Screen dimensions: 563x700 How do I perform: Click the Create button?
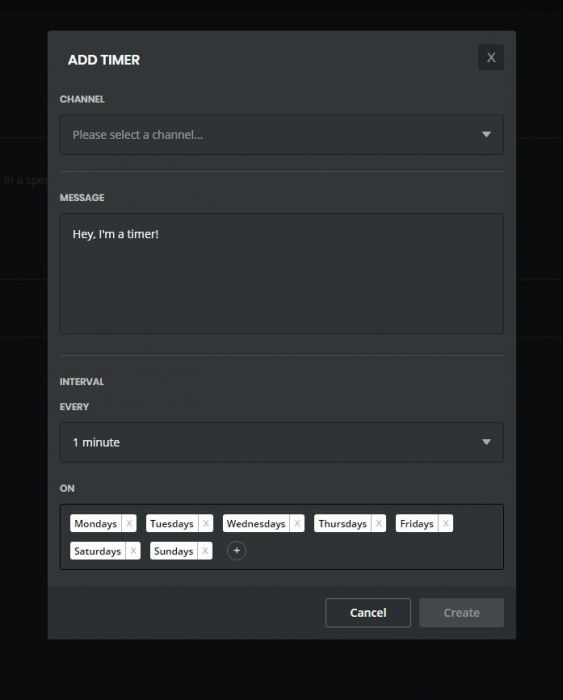click(462, 612)
